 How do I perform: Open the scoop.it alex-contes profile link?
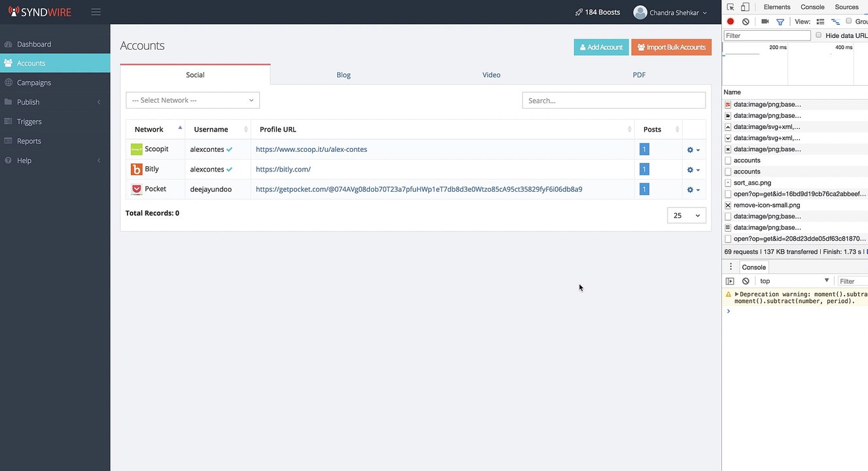point(312,150)
